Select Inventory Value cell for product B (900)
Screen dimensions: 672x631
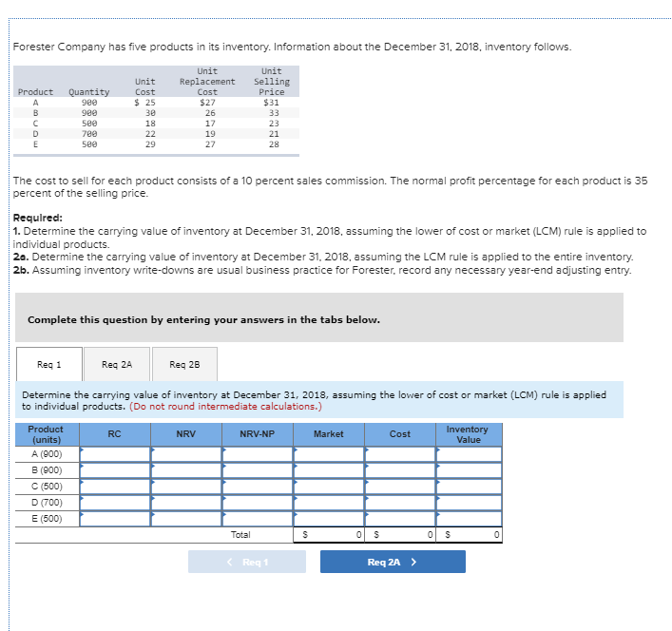click(x=470, y=470)
